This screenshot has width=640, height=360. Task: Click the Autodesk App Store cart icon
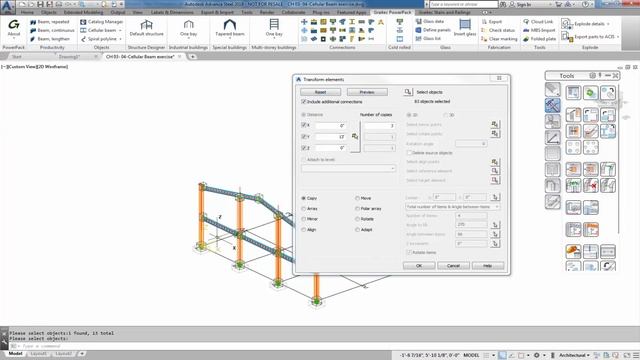[x=558, y=4]
